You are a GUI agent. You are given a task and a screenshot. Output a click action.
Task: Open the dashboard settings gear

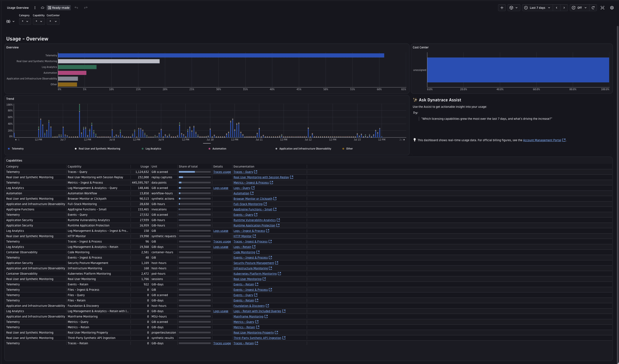coord(612,8)
